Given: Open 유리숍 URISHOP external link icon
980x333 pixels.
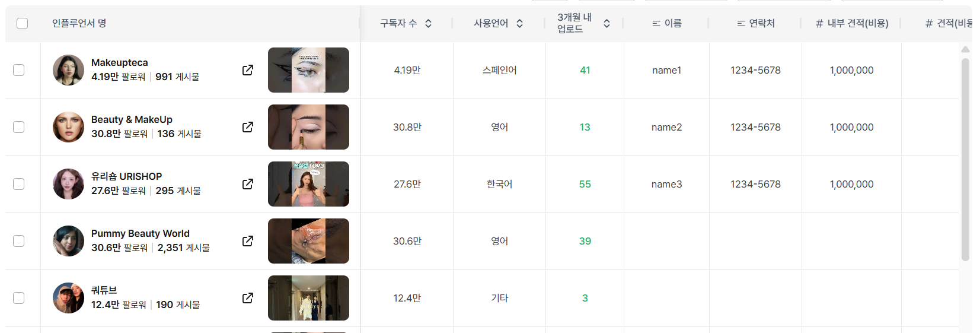Looking at the screenshot, I should pyautogui.click(x=248, y=184).
